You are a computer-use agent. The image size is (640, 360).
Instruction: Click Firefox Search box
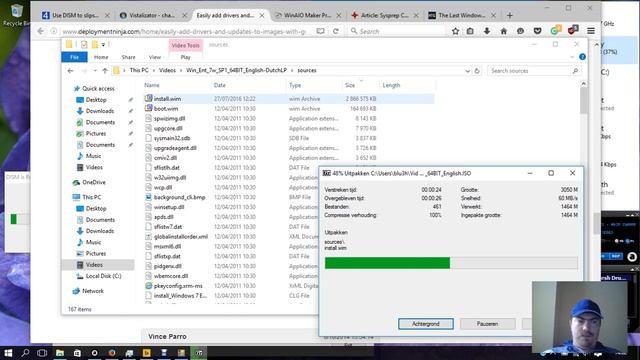397,31
